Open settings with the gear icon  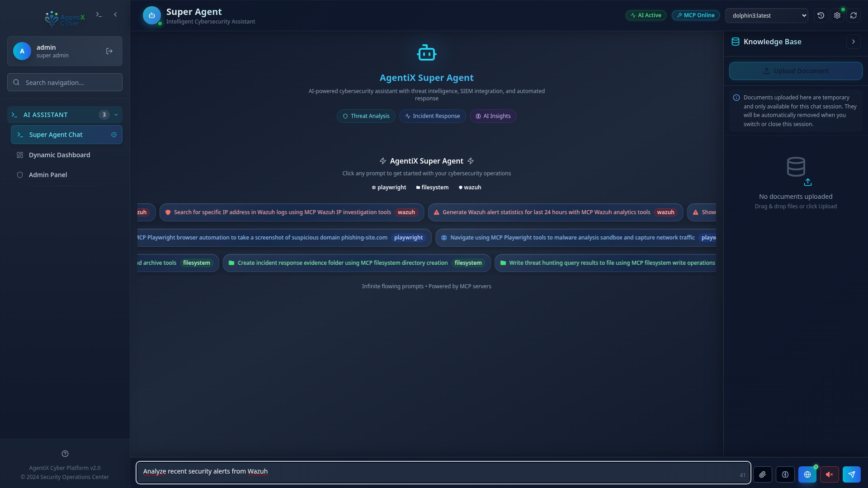(837, 15)
